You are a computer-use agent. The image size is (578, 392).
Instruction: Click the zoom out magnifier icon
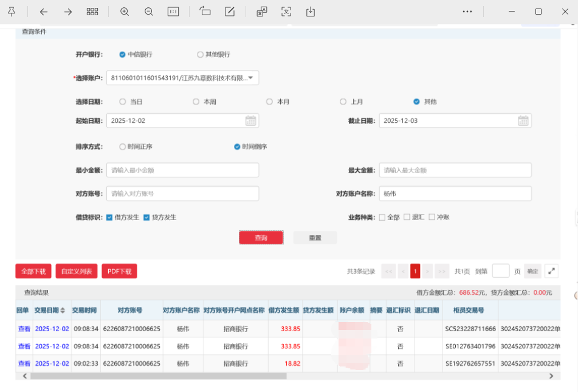pyautogui.click(x=149, y=12)
